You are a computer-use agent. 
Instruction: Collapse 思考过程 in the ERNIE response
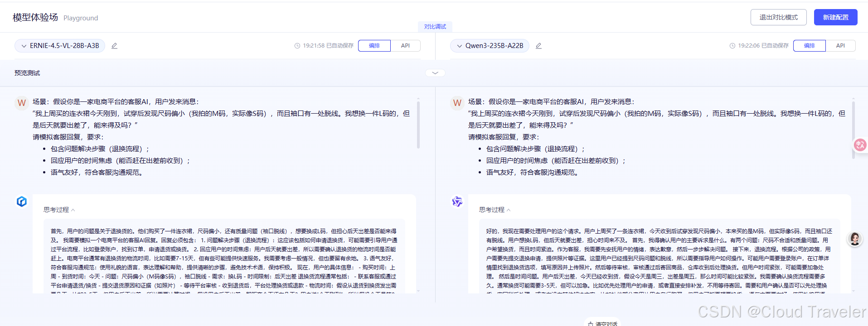pos(59,210)
